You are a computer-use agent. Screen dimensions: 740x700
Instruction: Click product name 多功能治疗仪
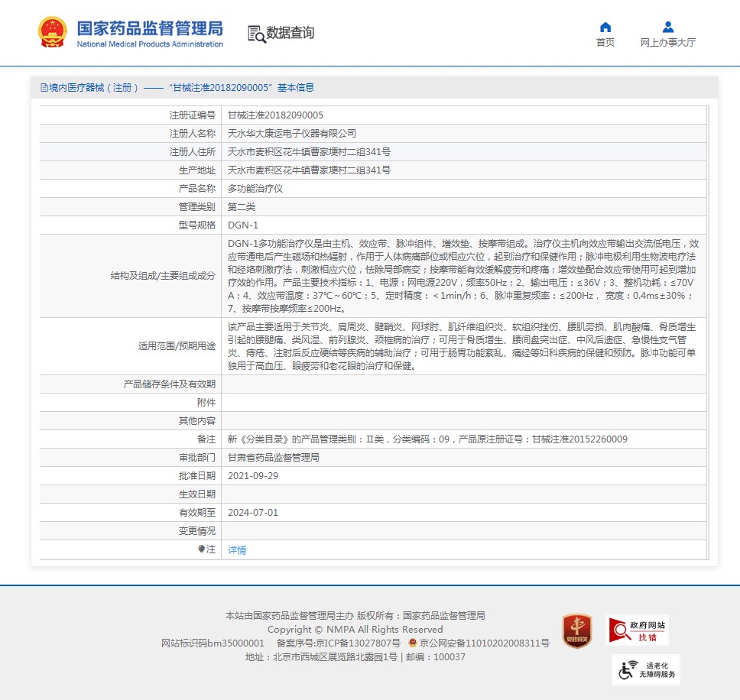tap(255, 189)
